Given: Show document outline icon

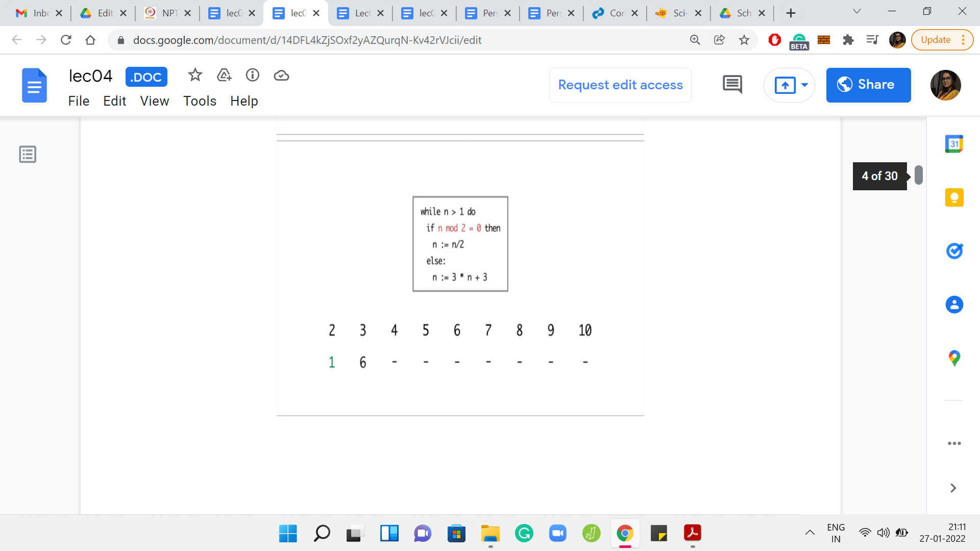Looking at the screenshot, I should 28,154.
